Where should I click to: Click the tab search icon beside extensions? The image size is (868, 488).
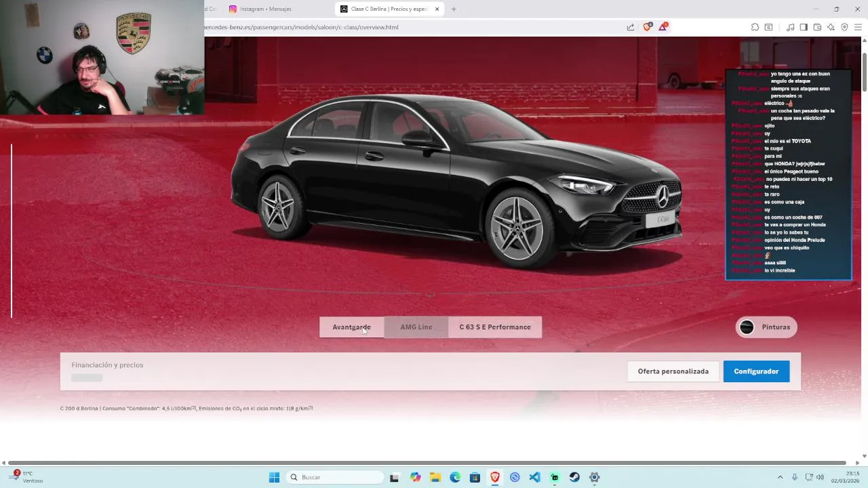click(x=768, y=27)
